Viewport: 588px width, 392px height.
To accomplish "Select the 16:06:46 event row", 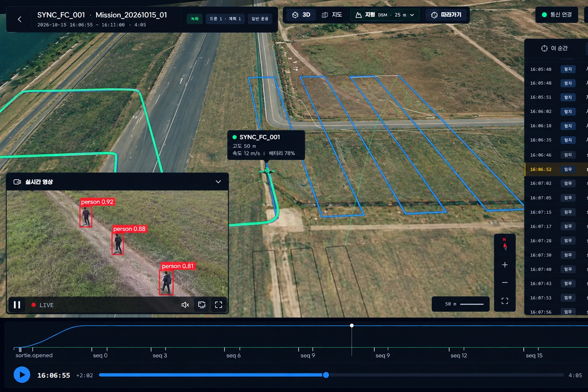I will (x=556, y=155).
